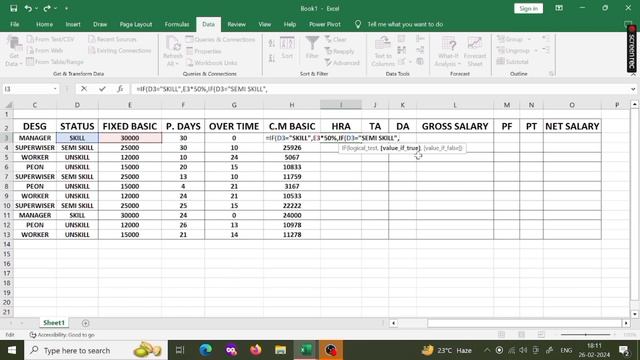Viewport: 640px width, 360px height.
Task: Click the zoom slider in status bar
Action: pos(585,335)
